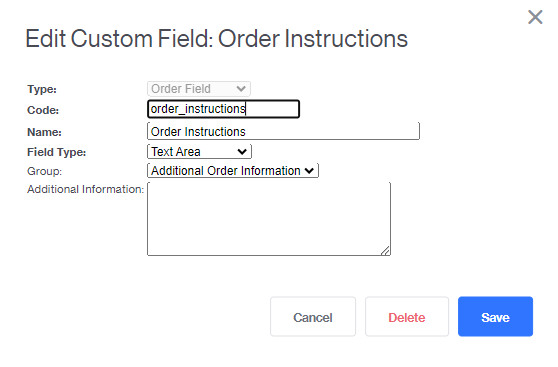Close the Edit Custom Field dialog
Screen dimensions: 558x367
[x=535, y=17]
